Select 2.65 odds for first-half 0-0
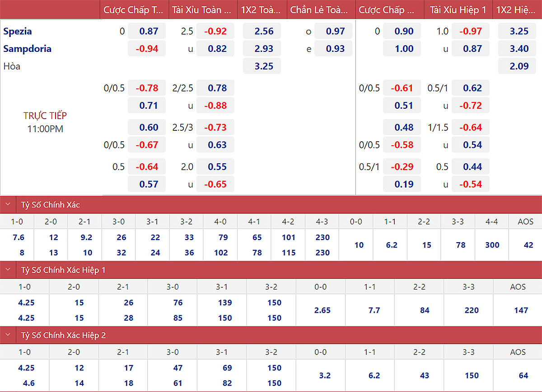542x392 pixels. [x=322, y=310]
